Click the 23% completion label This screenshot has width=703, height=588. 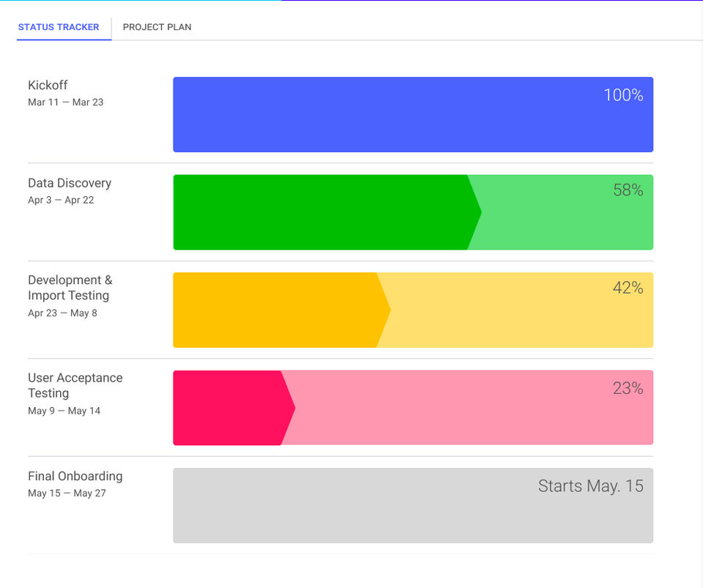[x=628, y=388]
